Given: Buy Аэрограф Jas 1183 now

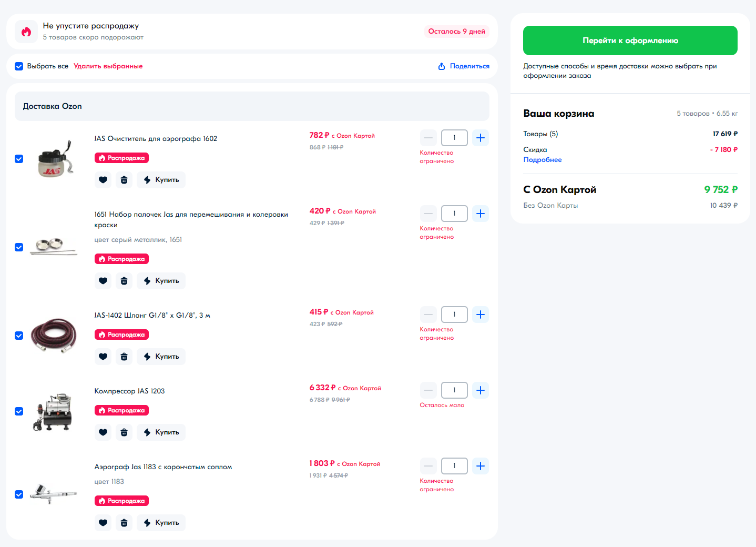Looking at the screenshot, I should 161,523.
